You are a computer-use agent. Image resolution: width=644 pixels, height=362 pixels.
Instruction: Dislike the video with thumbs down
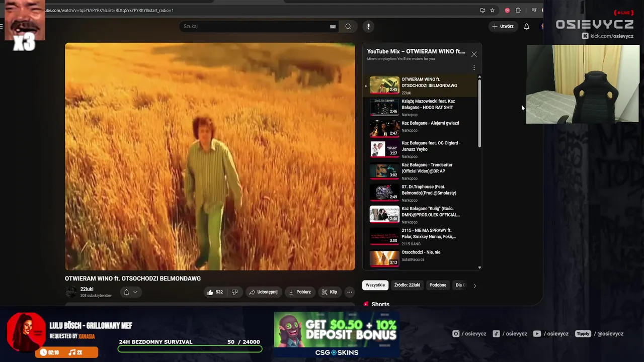tap(234, 292)
